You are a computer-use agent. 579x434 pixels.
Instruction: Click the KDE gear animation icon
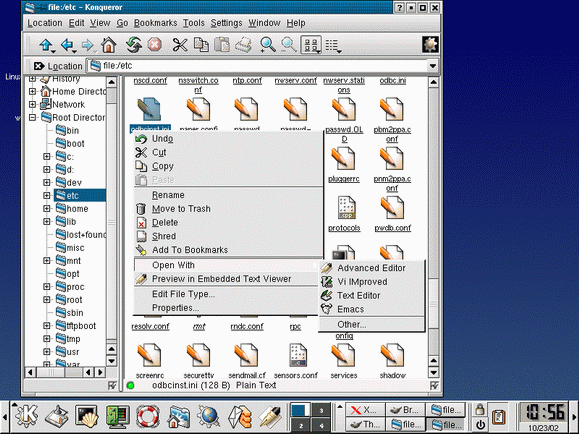(x=430, y=45)
